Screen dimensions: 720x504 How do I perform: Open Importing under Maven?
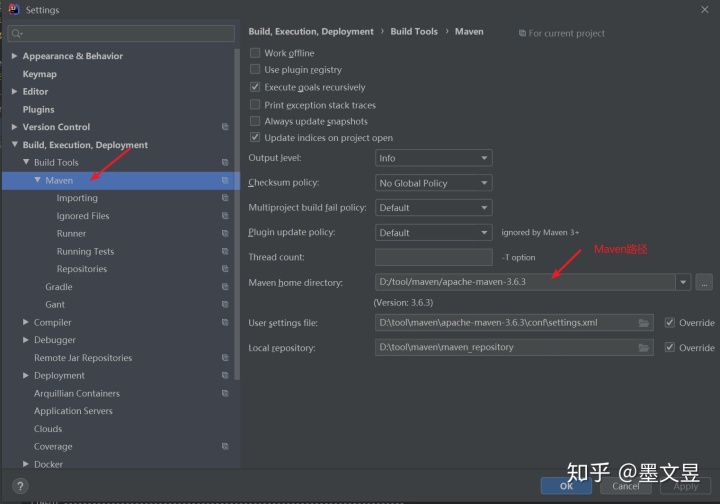77,198
